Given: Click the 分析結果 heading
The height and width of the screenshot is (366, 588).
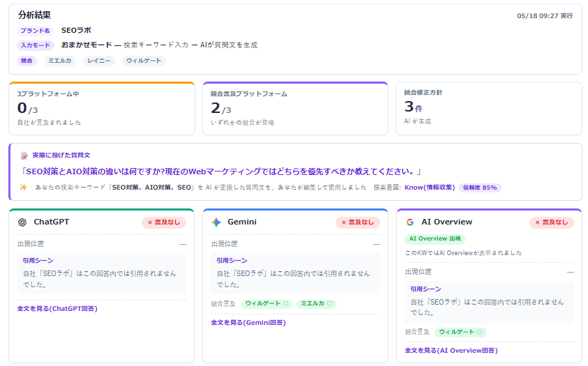Looking at the screenshot, I should pyautogui.click(x=34, y=15).
